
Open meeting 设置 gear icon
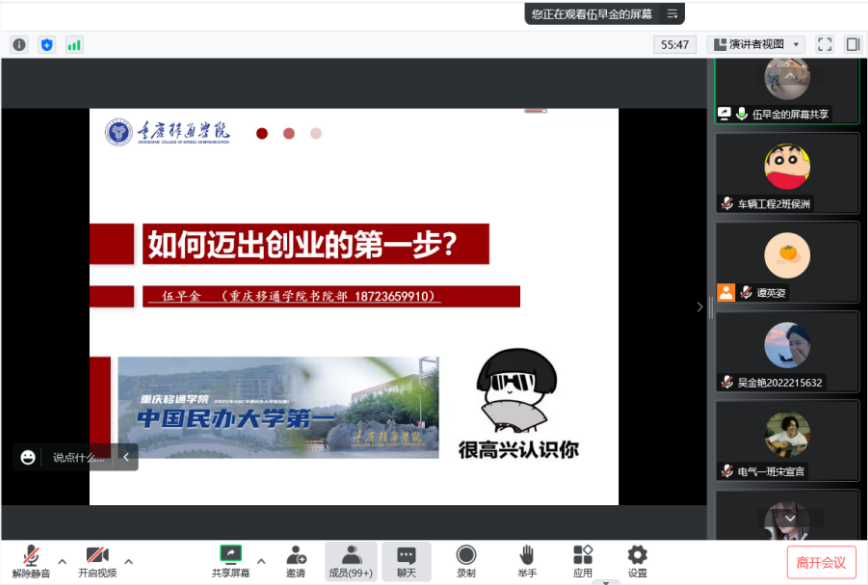pos(637,560)
